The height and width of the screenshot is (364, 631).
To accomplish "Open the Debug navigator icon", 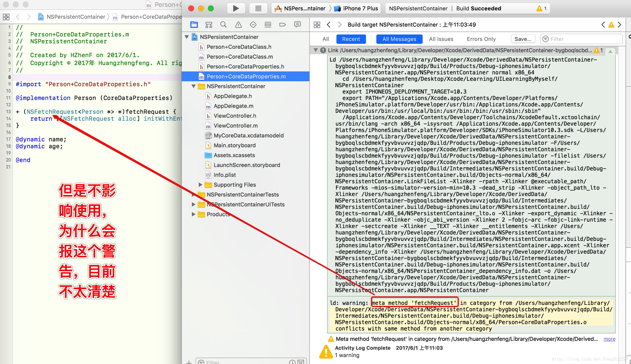I will tap(268, 24).
